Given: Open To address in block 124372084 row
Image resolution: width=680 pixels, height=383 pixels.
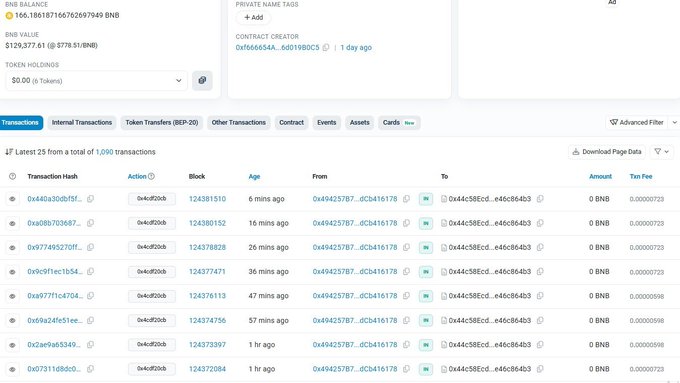Looking at the screenshot, I should [x=490, y=369].
